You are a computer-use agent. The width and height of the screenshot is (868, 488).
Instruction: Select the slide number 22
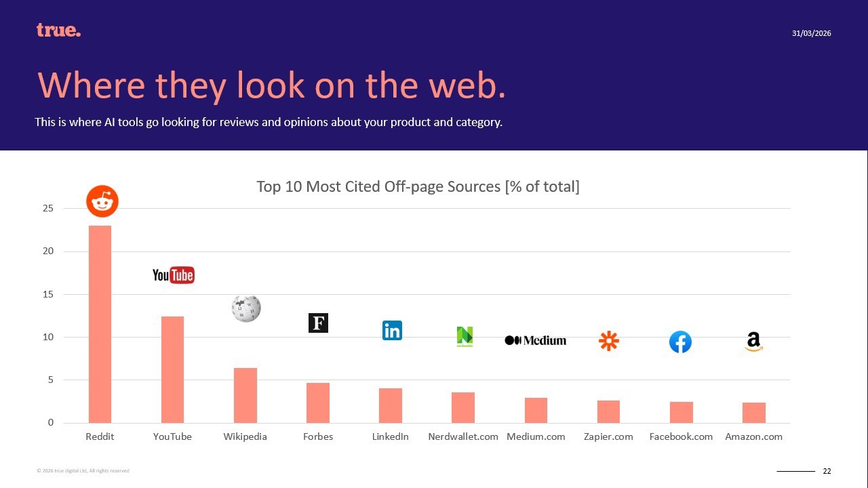pyautogui.click(x=827, y=471)
